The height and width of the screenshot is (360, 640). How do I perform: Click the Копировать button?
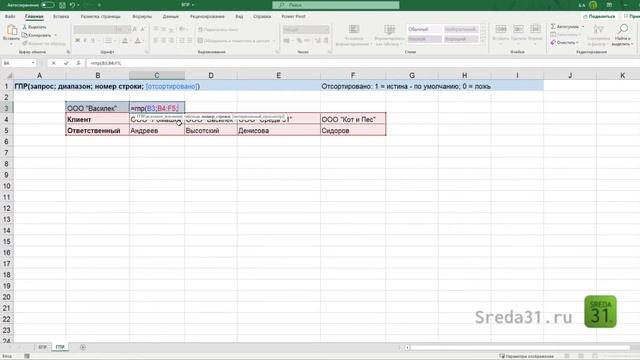[37, 35]
